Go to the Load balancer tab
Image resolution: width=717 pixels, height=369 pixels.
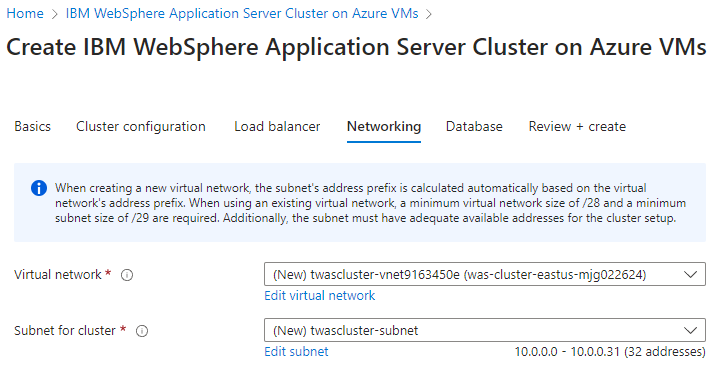pyautogui.click(x=277, y=126)
